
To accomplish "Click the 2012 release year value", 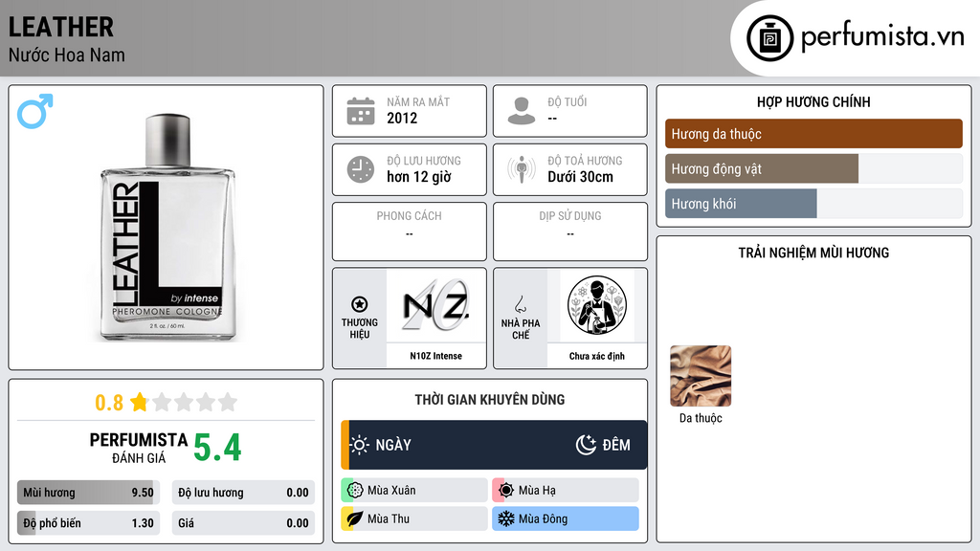I will coord(402,118).
